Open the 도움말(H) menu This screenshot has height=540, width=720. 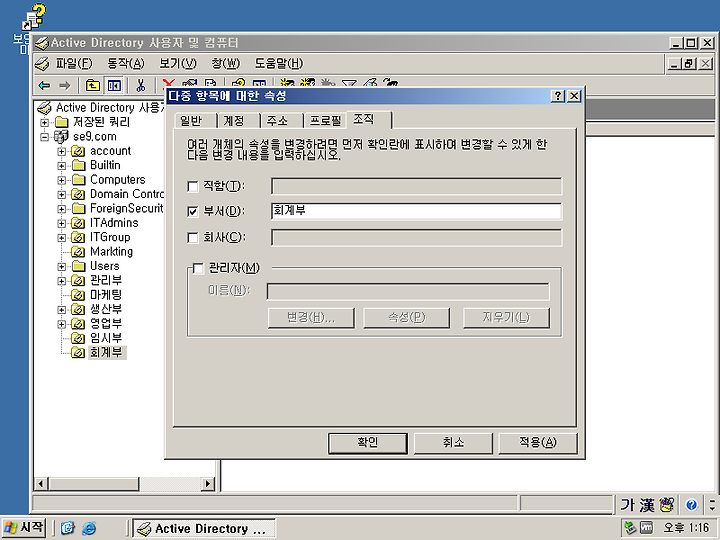coord(279,63)
